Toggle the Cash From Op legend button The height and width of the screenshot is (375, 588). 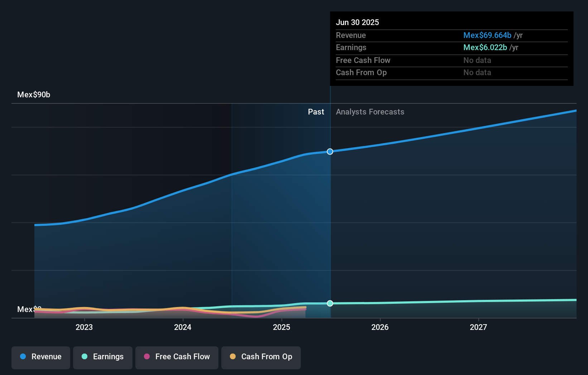(261, 357)
